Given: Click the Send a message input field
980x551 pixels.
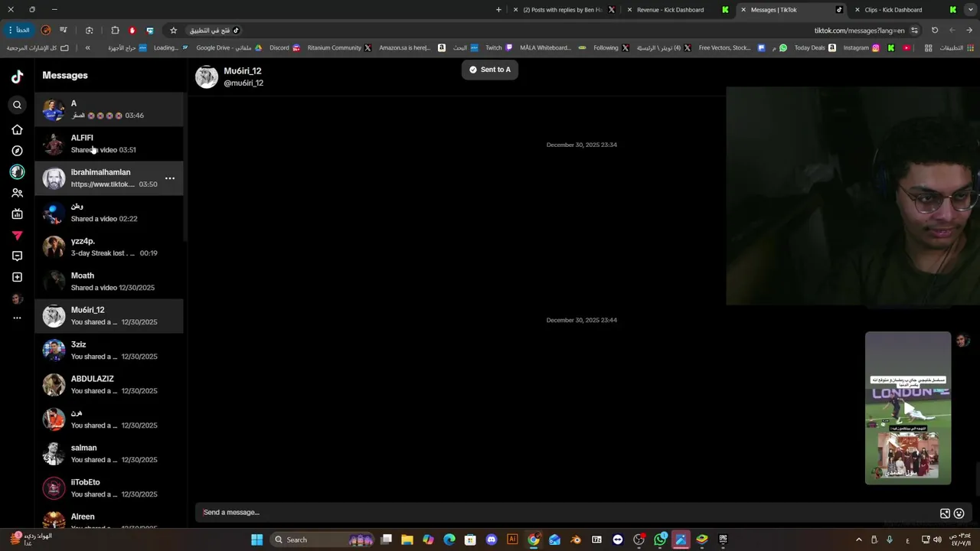Looking at the screenshot, I should (x=567, y=513).
